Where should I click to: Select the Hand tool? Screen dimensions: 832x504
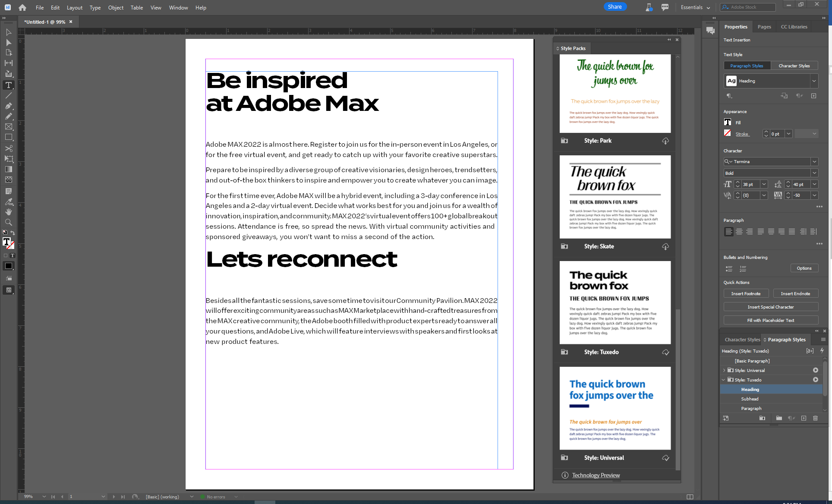point(8,212)
